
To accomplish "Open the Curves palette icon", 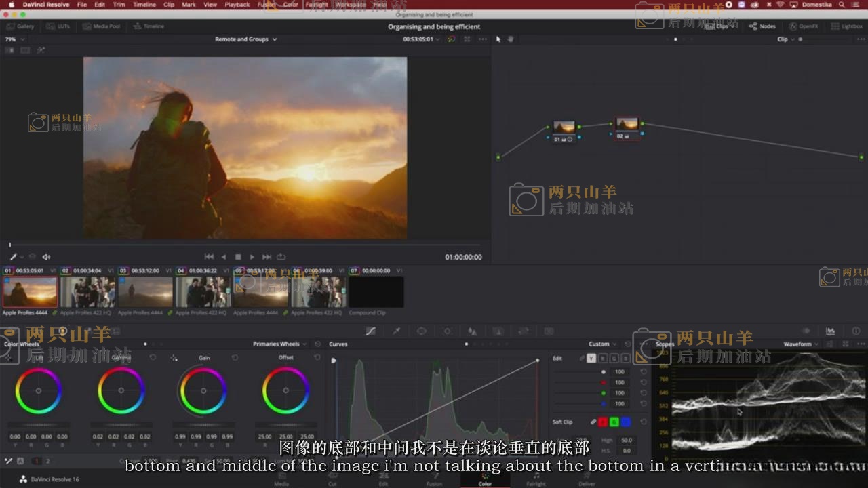I will (371, 331).
